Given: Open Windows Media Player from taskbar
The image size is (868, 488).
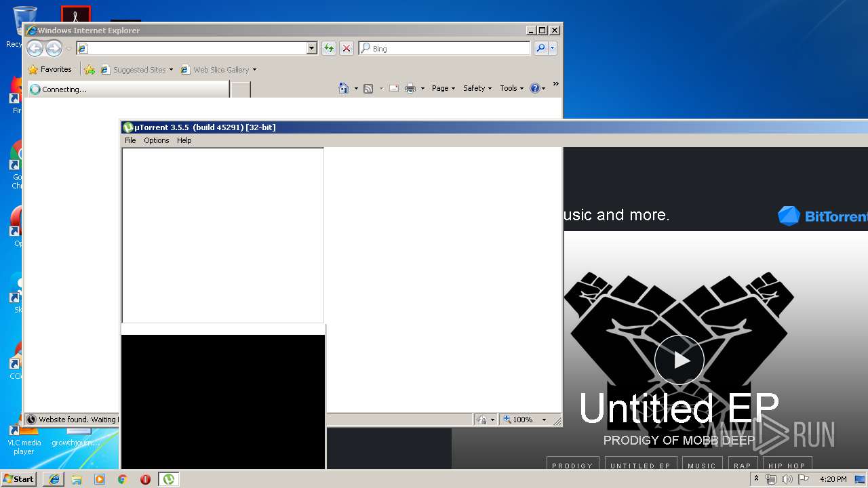Looking at the screenshot, I should (100, 479).
